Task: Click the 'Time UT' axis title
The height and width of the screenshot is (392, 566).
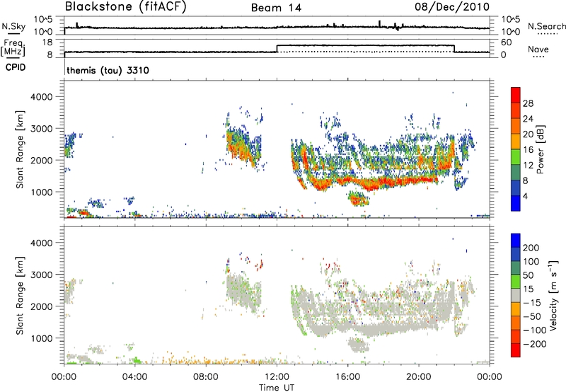Action: pyautogui.click(x=277, y=388)
